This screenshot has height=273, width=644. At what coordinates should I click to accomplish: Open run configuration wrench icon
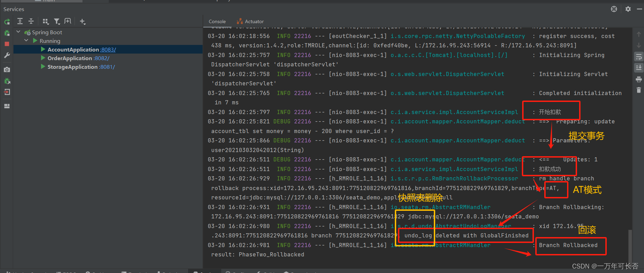pos(7,55)
